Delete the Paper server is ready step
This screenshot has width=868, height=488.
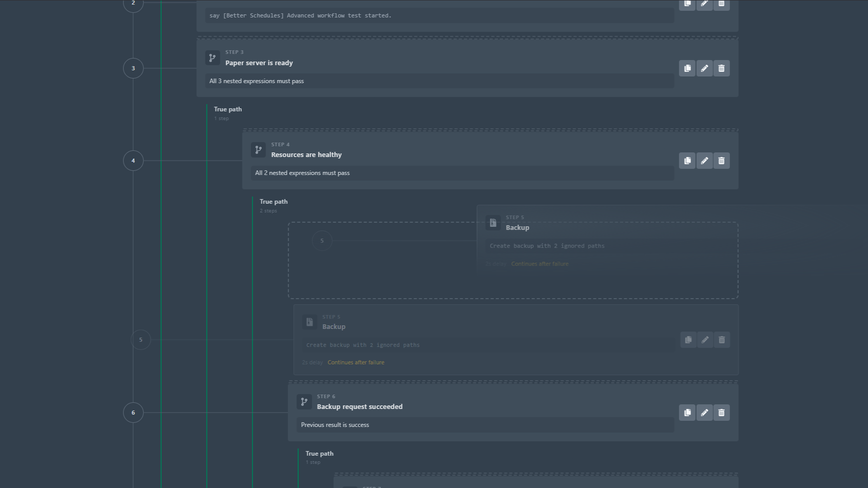click(721, 68)
